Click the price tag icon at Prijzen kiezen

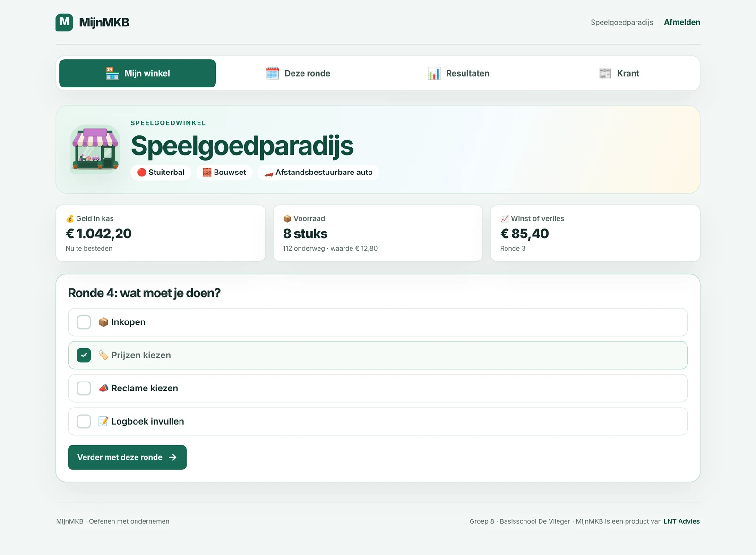tap(103, 355)
